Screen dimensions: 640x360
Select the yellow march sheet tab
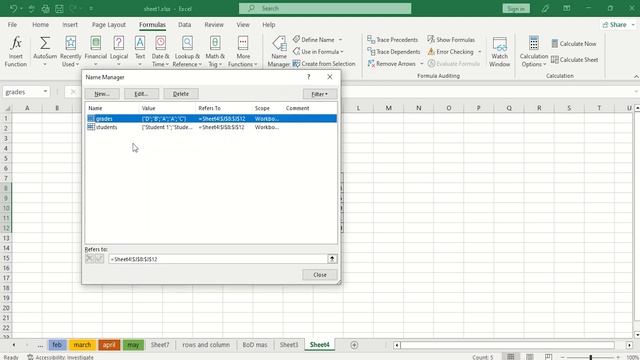pyautogui.click(x=82, y=345)
